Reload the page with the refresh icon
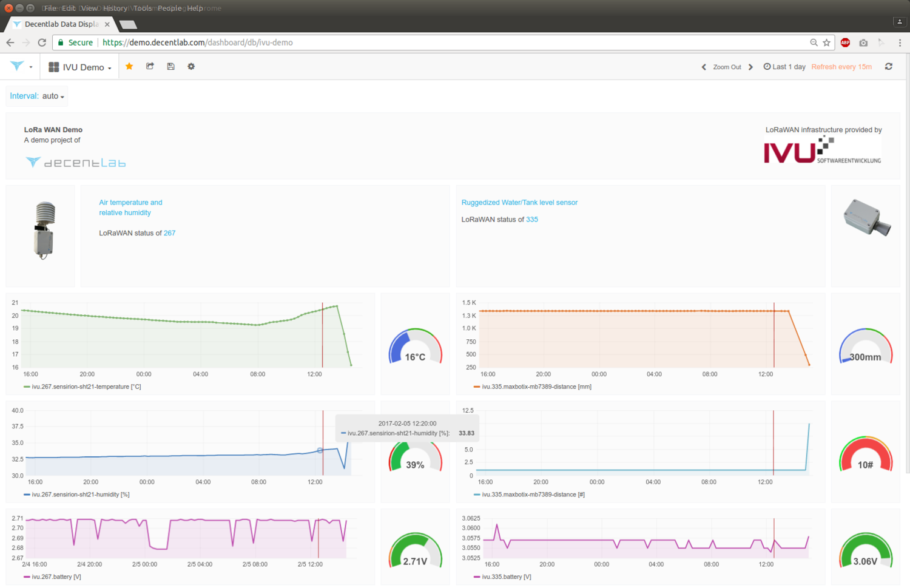The height and width of the screenshot is (588, 910). [42, 42]
